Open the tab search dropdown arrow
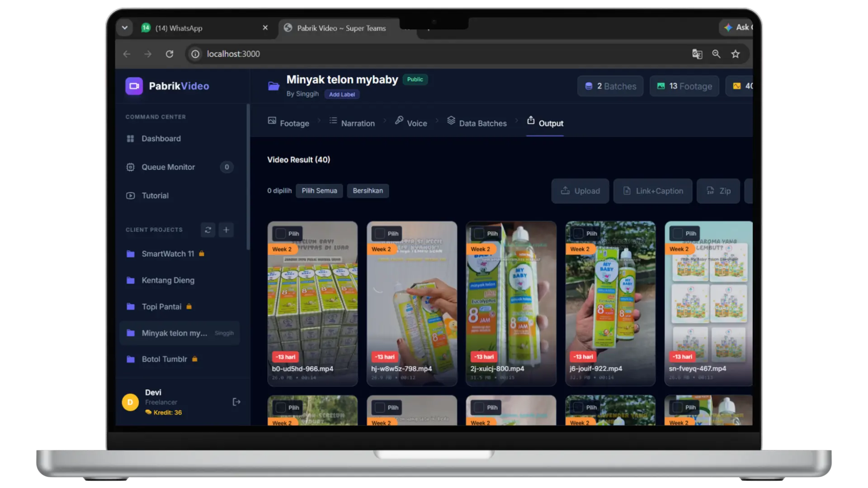This screenshot has height=488, width=868. coord(125,28)
